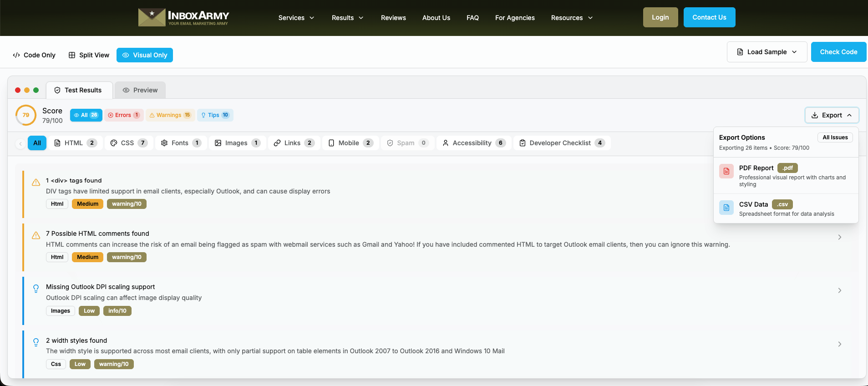Expand the HTML comments found issue

(839, 237)
